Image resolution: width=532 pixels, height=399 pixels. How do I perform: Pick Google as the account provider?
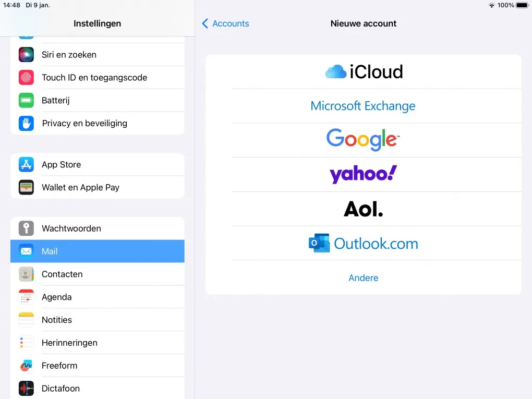pyautogui.click(x=363, y=140)
